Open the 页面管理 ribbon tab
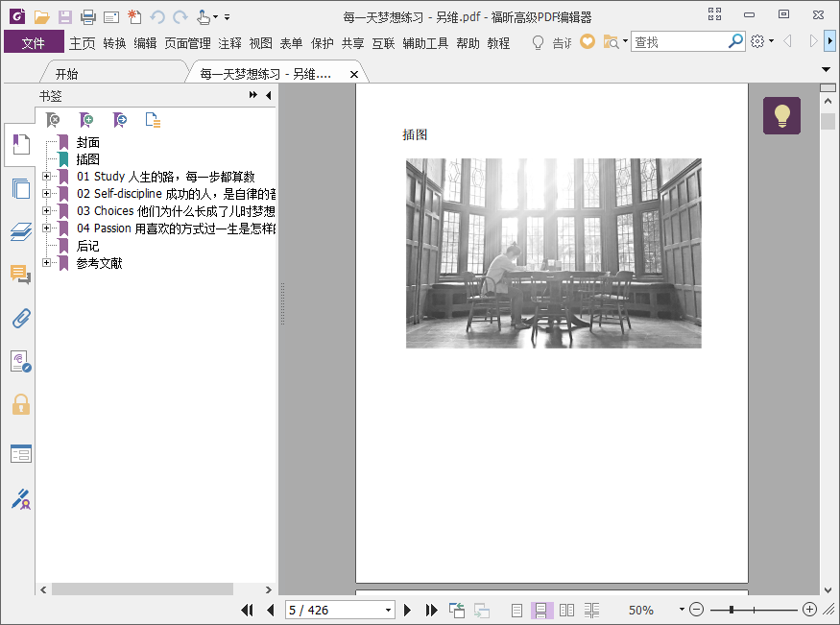The width and height of the screenshot is (840, 625). pos(187,43)
